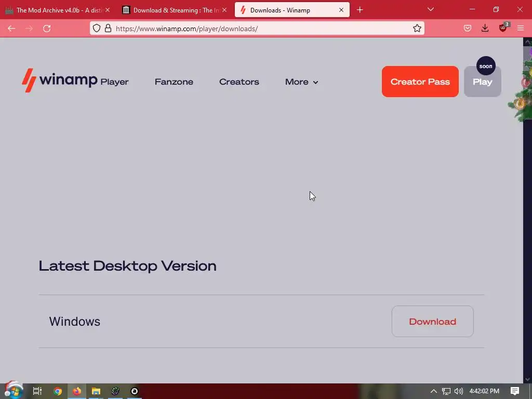Click the padlock site security icon
532x399 pixels.
[108, 28]
